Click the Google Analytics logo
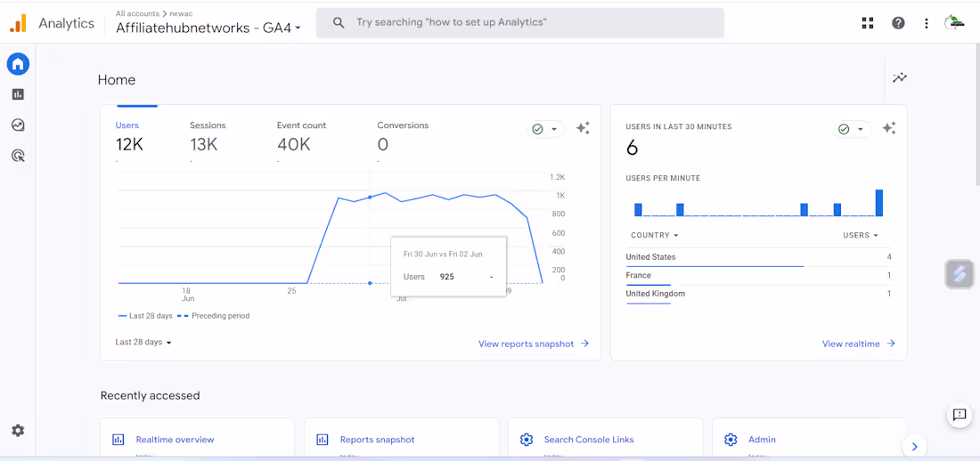The width and height of the screenshot is (980, 461). pyautogui.click(x=18, y=24)
